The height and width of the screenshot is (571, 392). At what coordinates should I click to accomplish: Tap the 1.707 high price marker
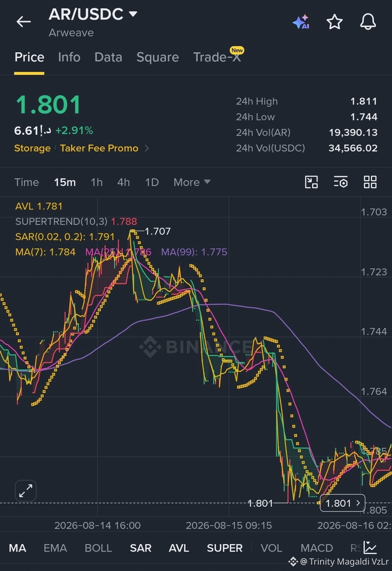pos(158,231)
